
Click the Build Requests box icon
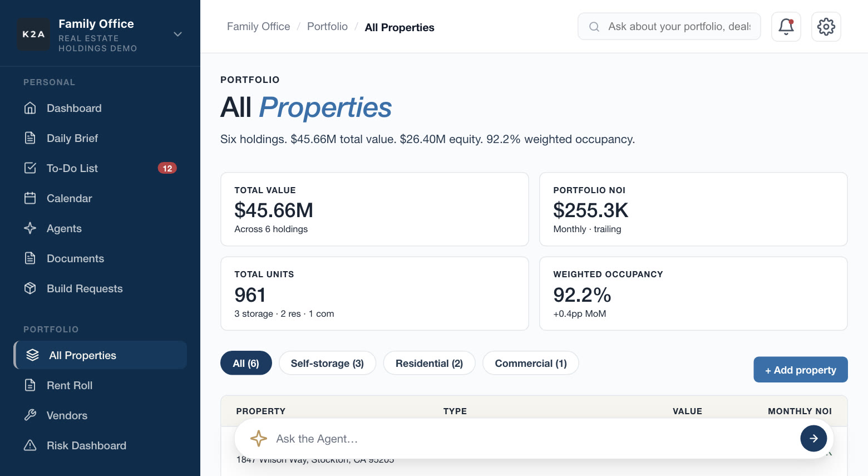(x=30, y=288)
